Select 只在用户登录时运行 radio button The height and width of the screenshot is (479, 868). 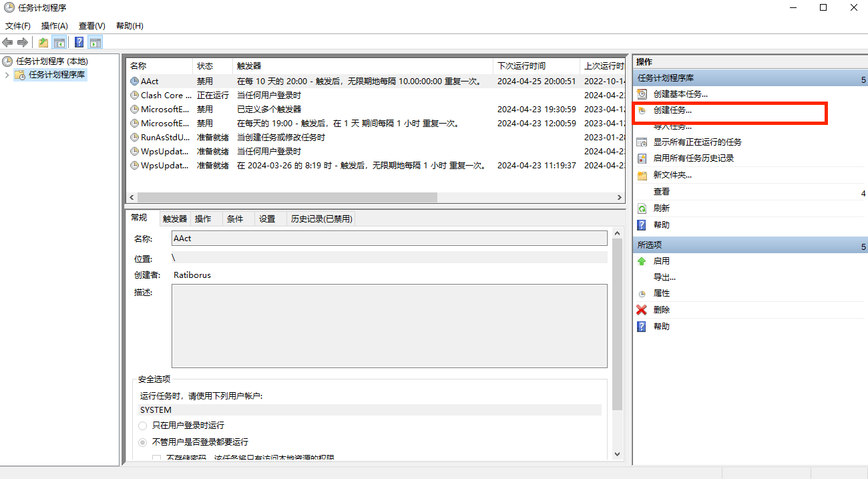(143, 426)
